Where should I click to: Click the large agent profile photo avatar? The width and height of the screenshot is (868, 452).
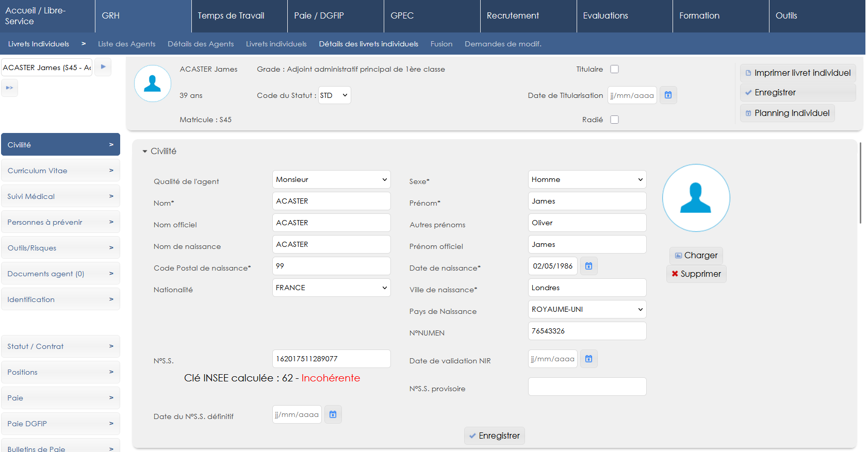tap(696, 198)
